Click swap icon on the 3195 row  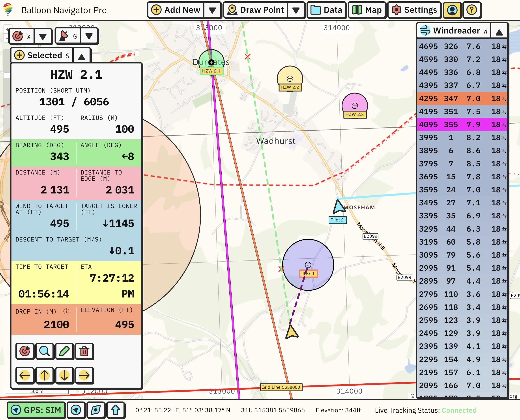tap(504, 242)
